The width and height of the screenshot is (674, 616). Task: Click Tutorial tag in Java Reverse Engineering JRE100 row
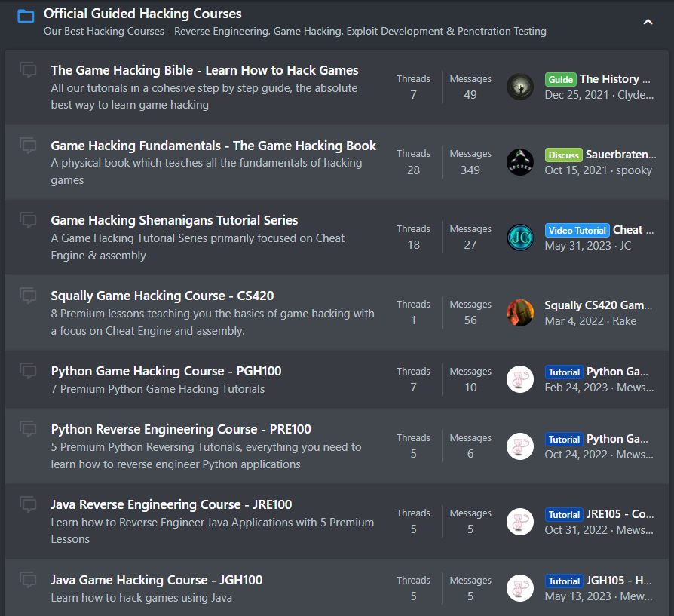point(564,514)
